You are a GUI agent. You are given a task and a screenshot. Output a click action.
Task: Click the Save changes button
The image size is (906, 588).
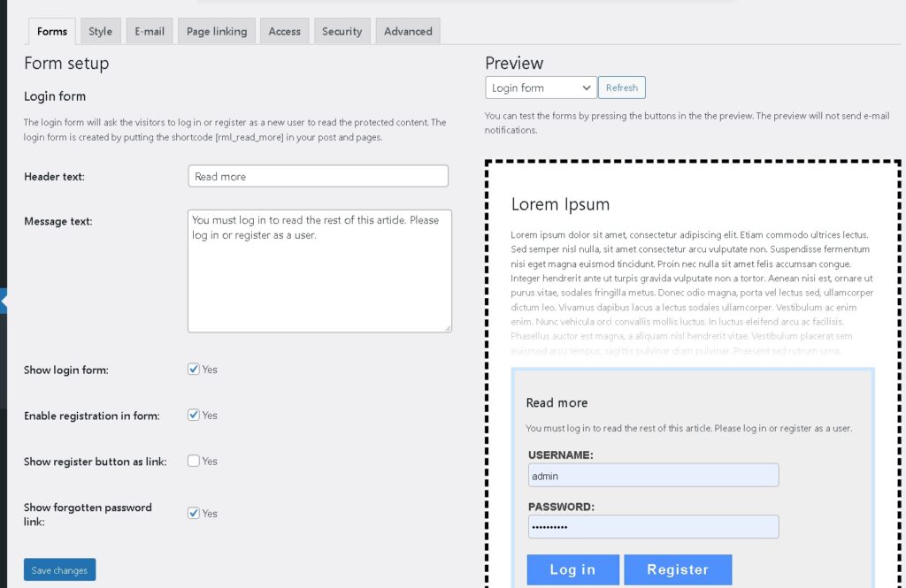[x=59, y=570]
